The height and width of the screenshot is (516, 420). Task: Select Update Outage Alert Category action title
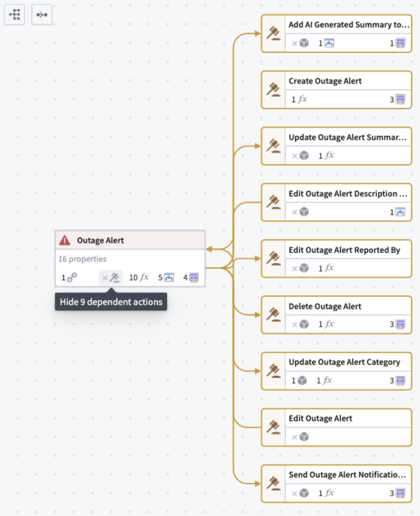[344, 362]
